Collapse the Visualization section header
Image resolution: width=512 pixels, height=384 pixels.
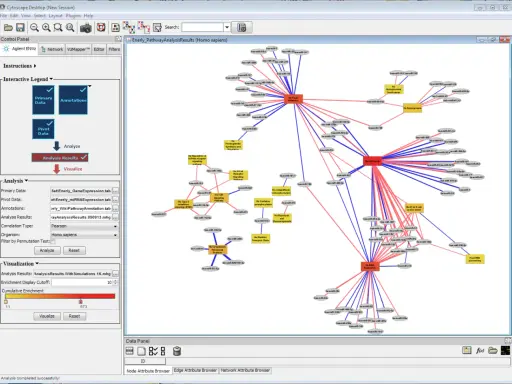(x=37, y=263)
